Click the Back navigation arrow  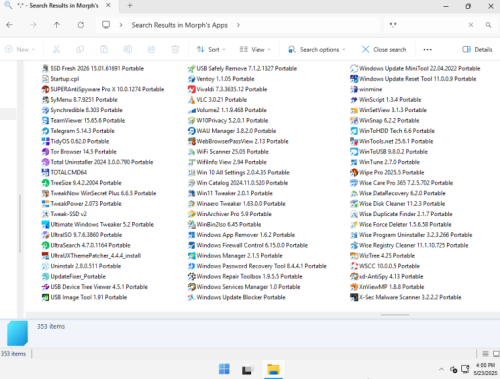(9, 25)
